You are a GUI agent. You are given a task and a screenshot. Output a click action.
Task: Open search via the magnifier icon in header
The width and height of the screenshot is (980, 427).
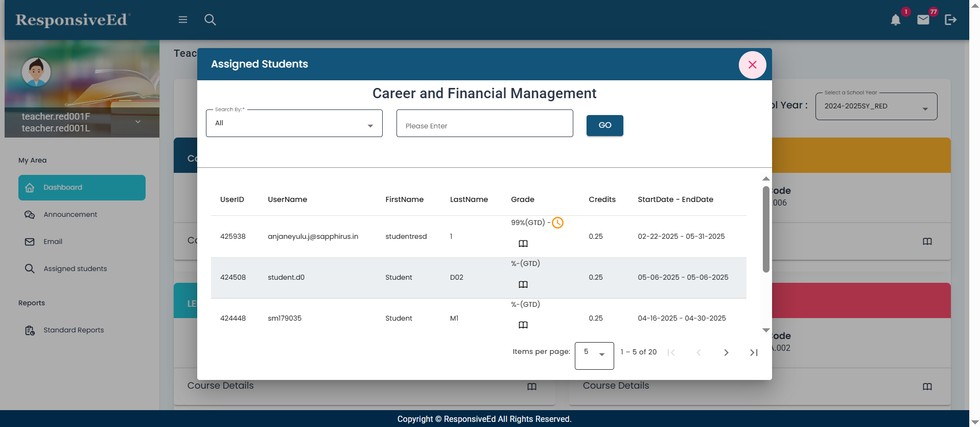[x=210, y=19]
